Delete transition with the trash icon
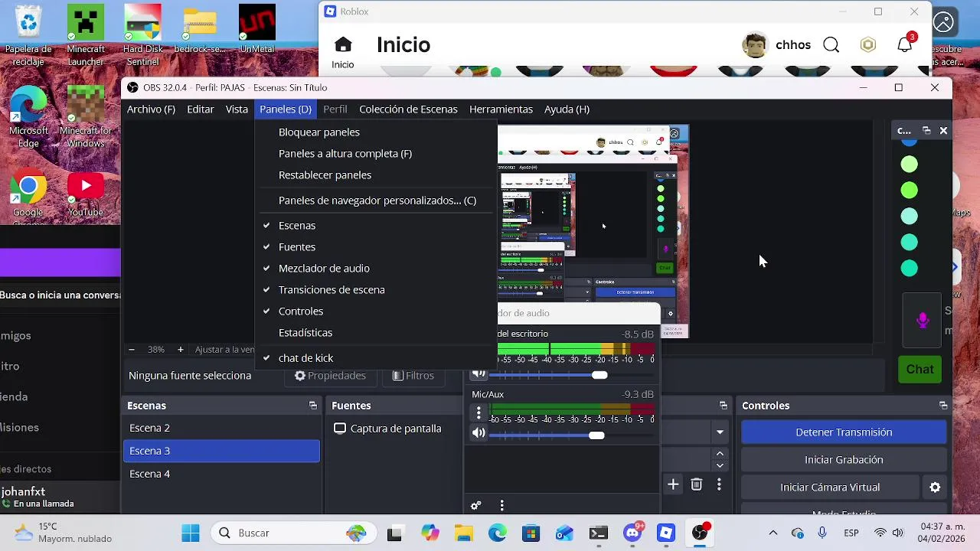 coord(697,484)
